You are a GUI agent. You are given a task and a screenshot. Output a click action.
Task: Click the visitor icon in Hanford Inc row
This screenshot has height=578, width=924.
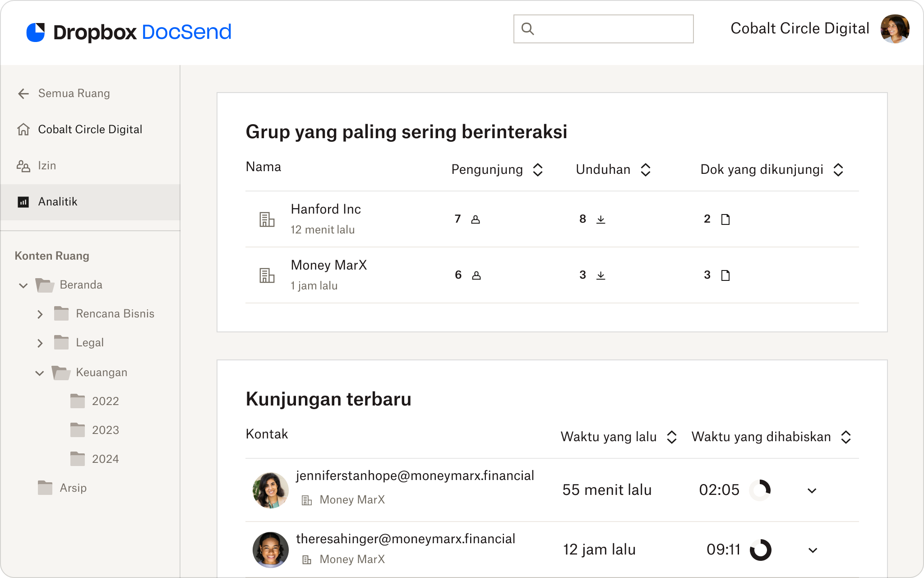click(476, 219)
